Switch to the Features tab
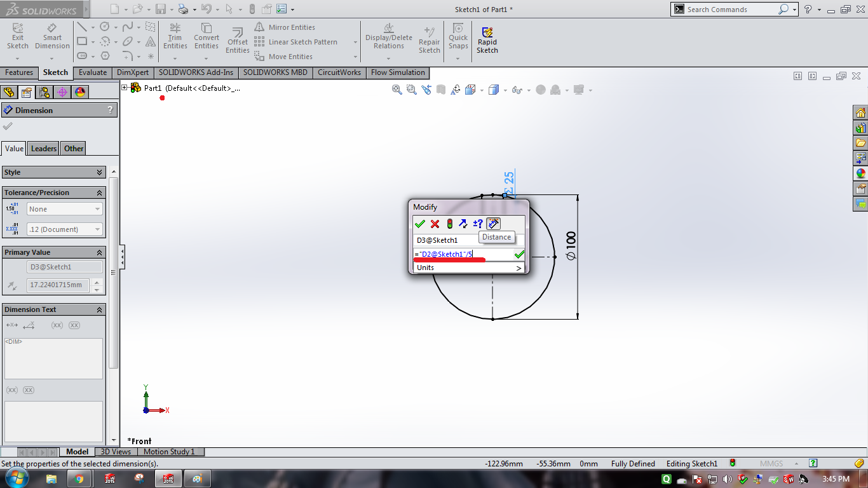This screenshot has height=488, width=868. coord(19,72)
